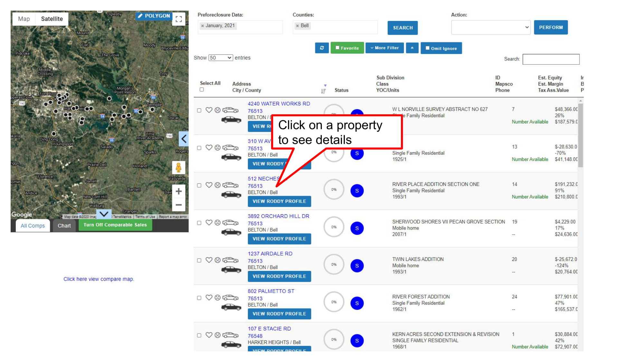The image size is (644, 362).
Task: Open the Action dropdown
Action: (x=491, y=27)
